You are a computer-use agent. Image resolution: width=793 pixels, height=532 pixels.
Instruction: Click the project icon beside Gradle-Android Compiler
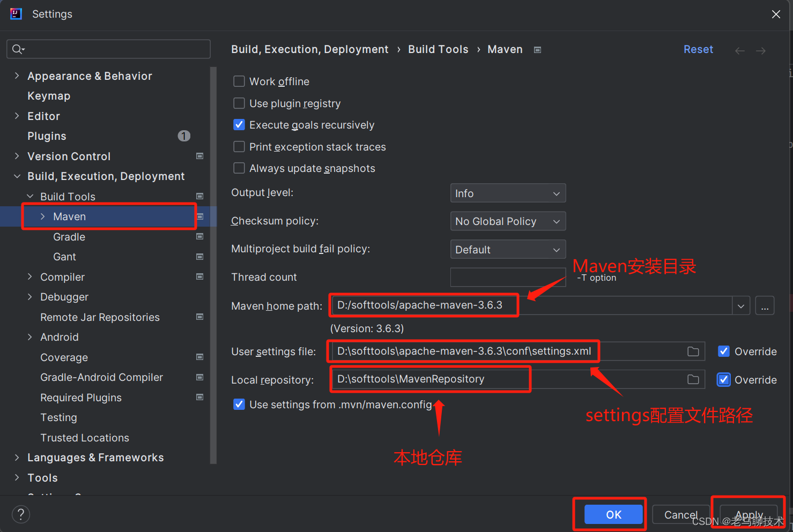(200, 377)
